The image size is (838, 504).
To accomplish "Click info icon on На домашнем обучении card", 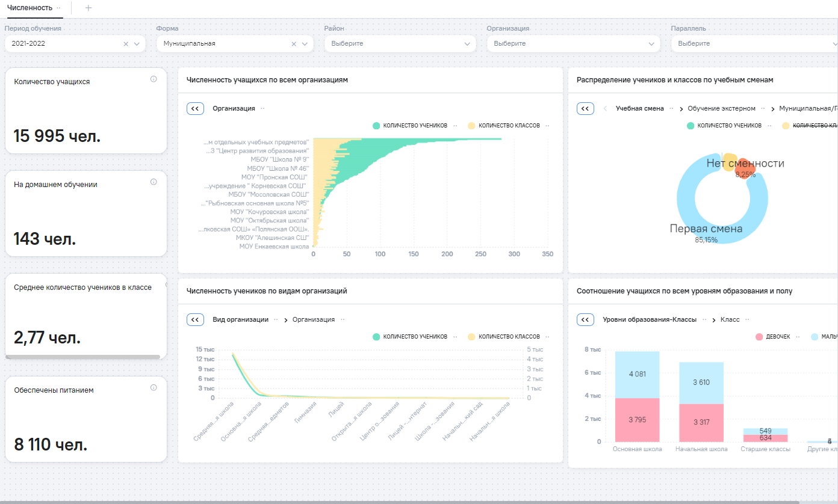I will click(x=154, y=182).
